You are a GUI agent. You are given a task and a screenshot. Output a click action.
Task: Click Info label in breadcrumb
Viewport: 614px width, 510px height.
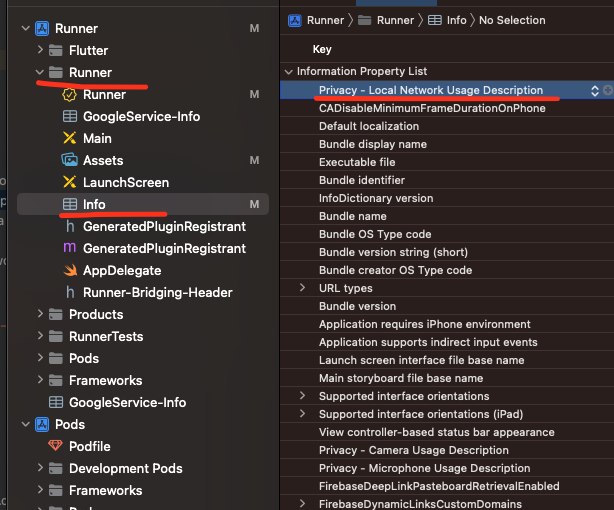(x=457, y=20)
